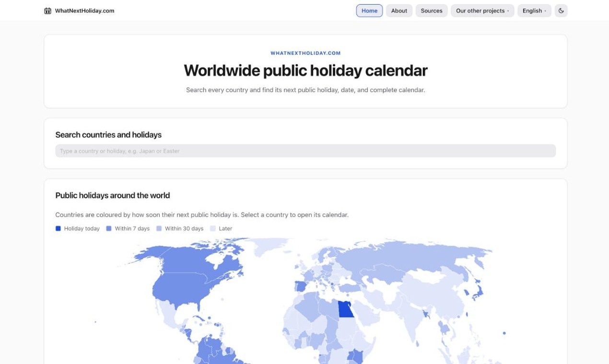Click the Worldwide public holiday calendar heading
The width and height of the screenshot is (609, 364).
[x=305, y=70]
